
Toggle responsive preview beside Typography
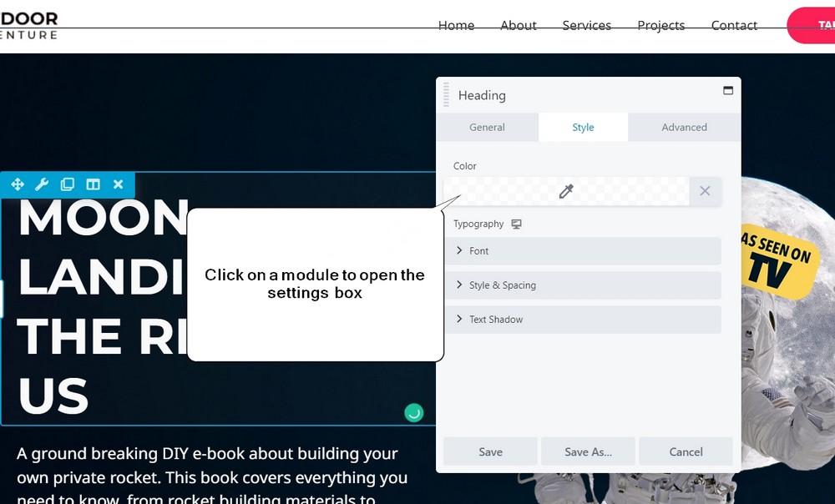[x=516, y=224]
